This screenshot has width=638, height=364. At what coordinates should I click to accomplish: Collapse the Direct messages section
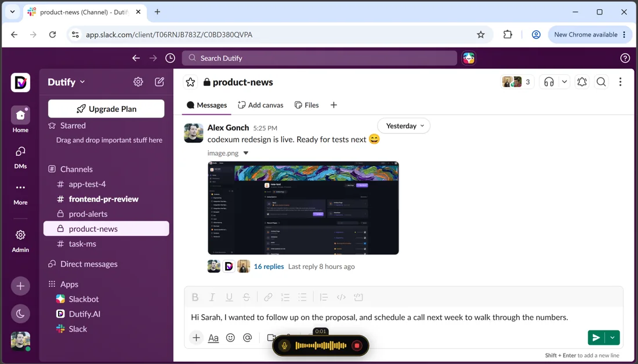coord(89,264)
